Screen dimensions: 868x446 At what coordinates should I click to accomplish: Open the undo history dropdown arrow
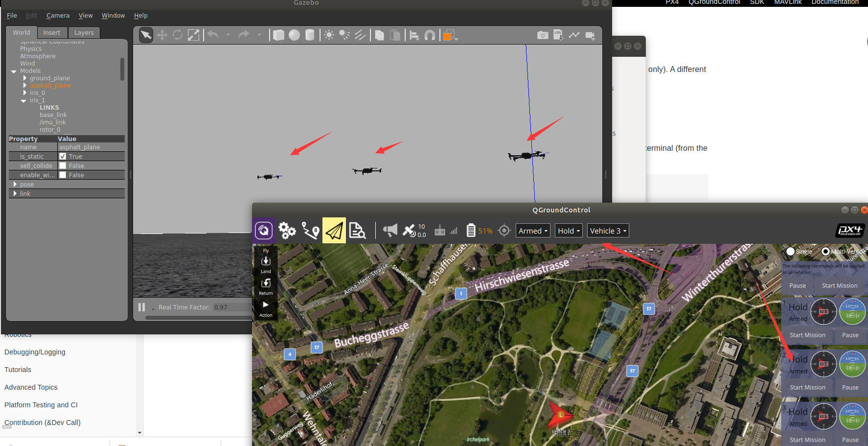(x=228, y=35)
